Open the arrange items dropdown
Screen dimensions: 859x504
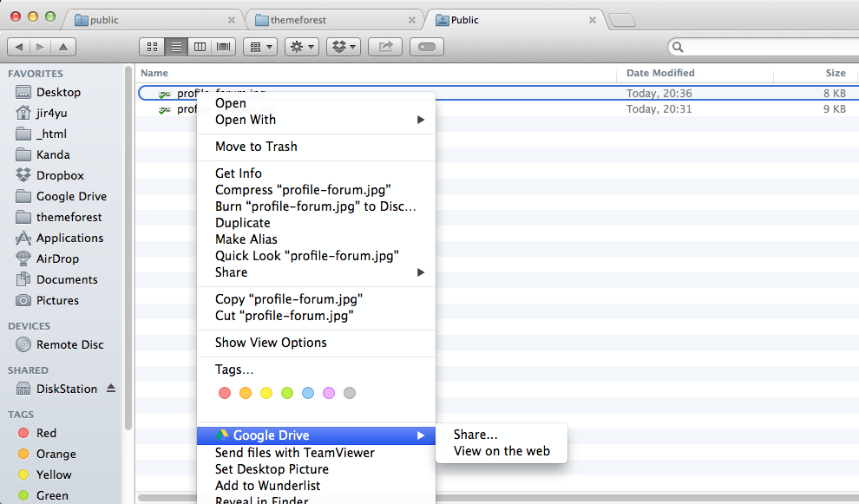[260, 47]
